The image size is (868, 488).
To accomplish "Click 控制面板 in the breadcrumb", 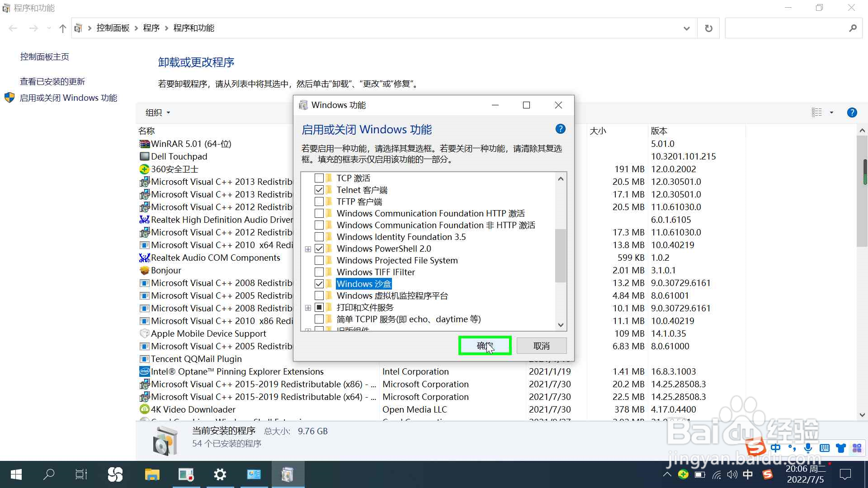I will point(113,28).
